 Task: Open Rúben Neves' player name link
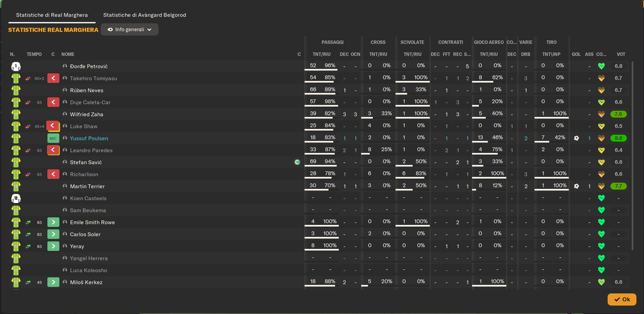87,90
